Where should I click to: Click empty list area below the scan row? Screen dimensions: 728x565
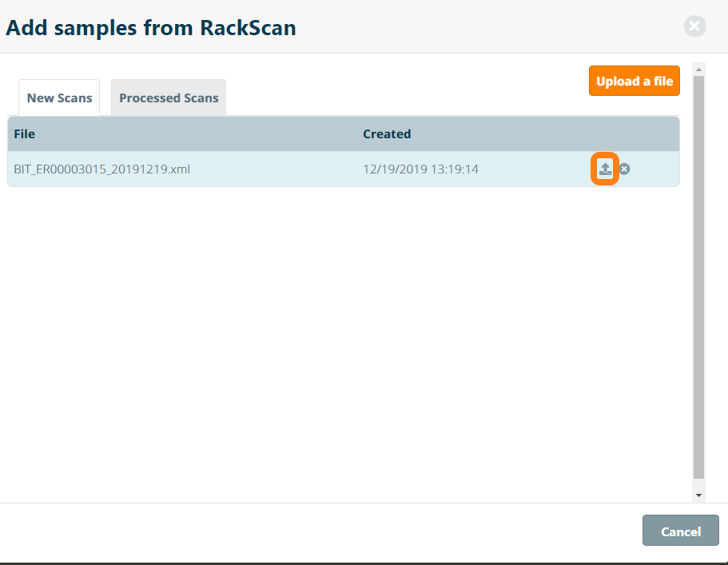(344, 336)
